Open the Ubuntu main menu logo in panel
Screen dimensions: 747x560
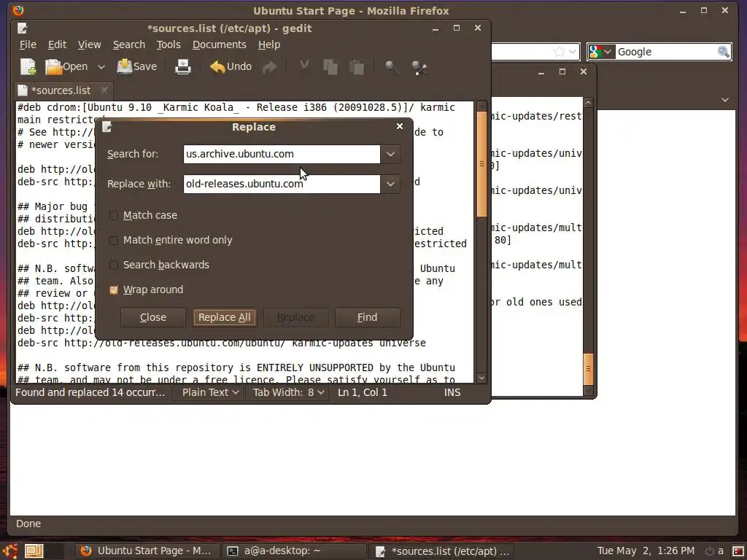pyautogui.click(x=10, y=551)
